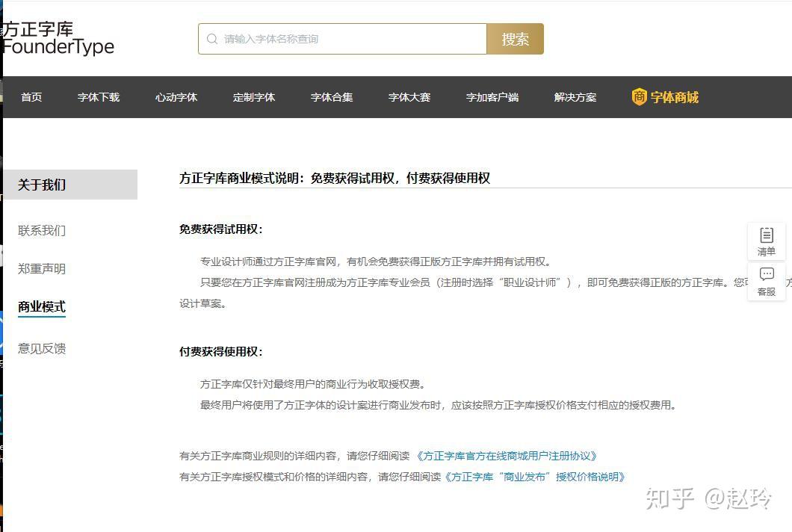Open the 客服 chat icon
This screenshot has height=532, width=792.
point(767,274)
